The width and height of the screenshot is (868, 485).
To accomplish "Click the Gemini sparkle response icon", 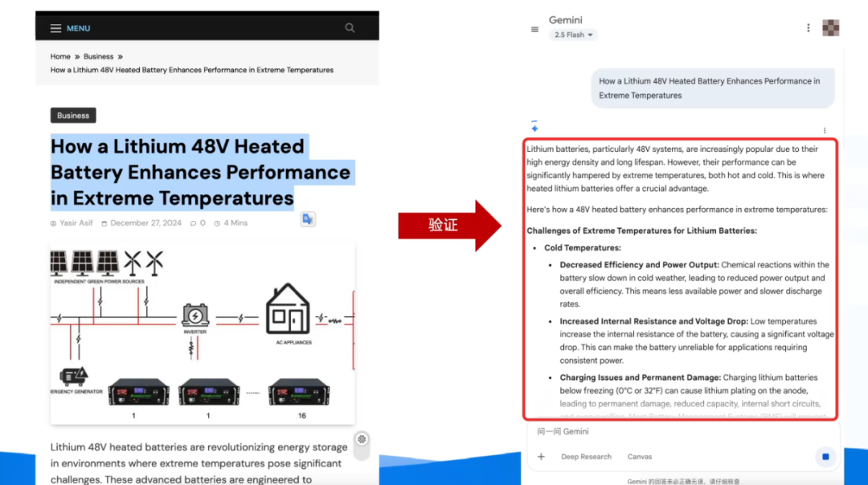I will coord(534,128).
